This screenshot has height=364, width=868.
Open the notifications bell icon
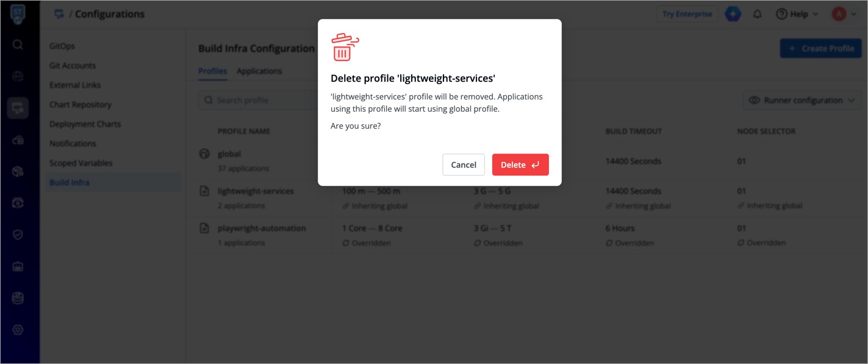coord(758,14)
